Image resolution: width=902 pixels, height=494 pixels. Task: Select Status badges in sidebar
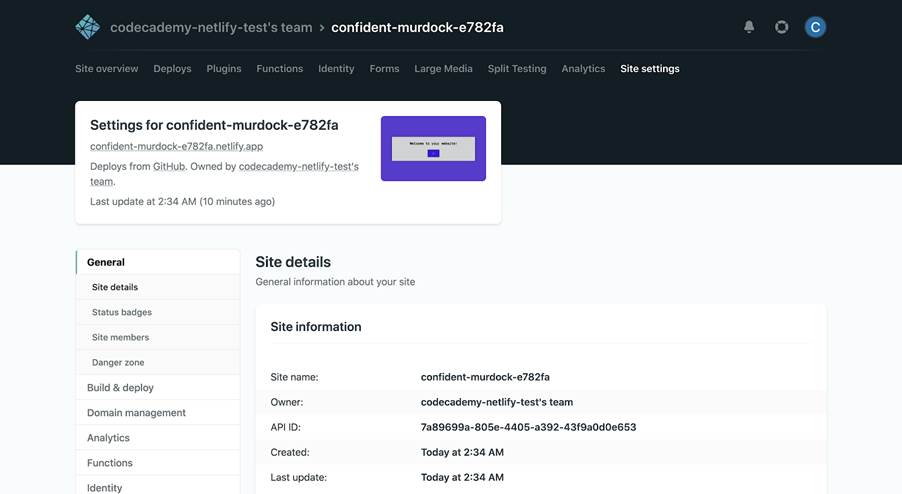click(x=122, y=312)
